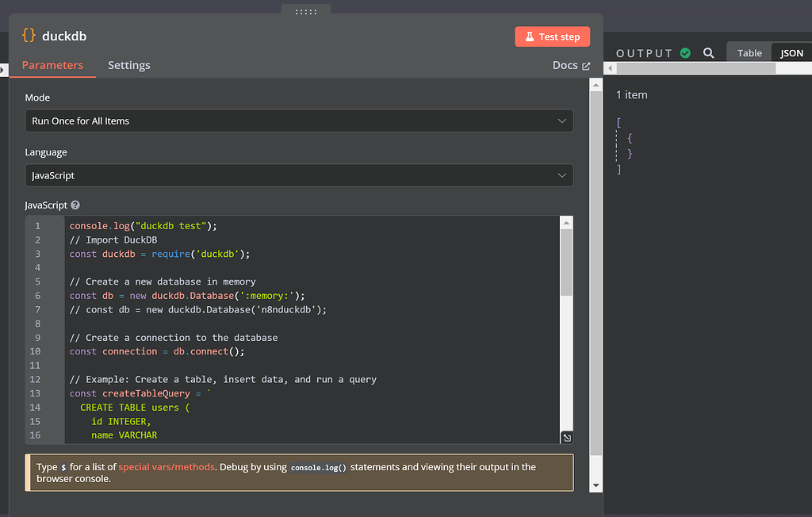
Task: Open the output search magnifier
Action: point(708,52)
